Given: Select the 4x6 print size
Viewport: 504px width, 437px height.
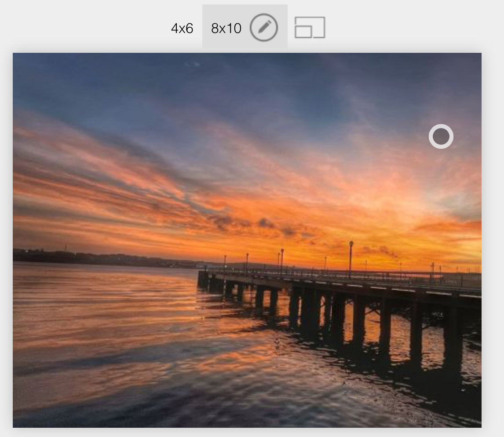Looking at the screenshot, I should (182, 28).
